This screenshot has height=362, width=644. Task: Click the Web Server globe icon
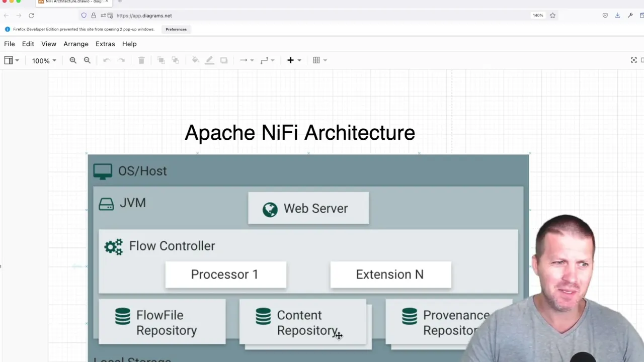(x=270, y=209)
